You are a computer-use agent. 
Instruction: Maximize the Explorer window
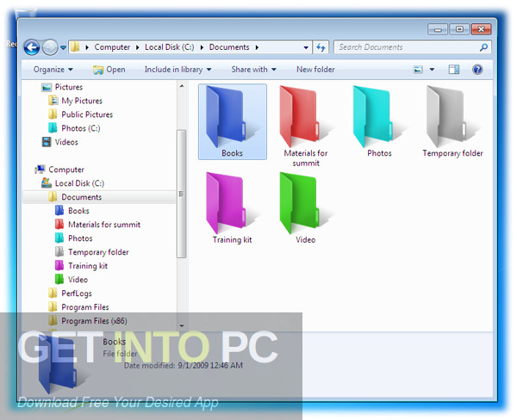[x=459, y=29]
